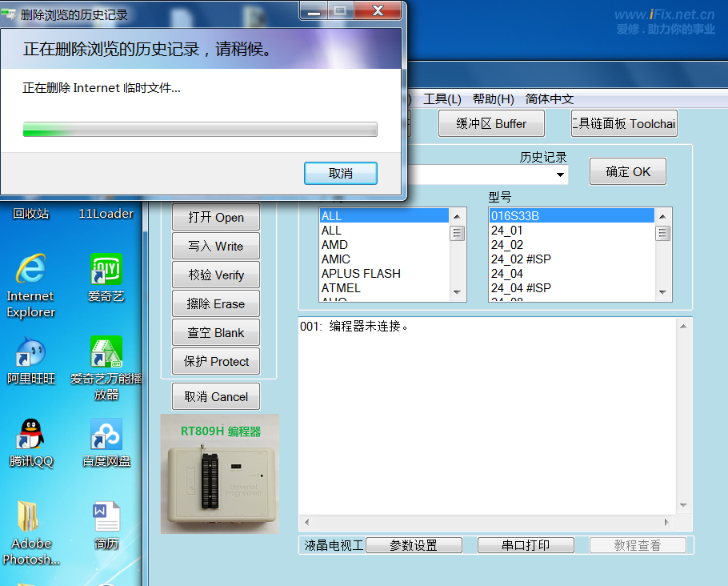The image size is (728, 586).
Task: Open the Internet Explorer desktop icon
Action: point(30,270)
